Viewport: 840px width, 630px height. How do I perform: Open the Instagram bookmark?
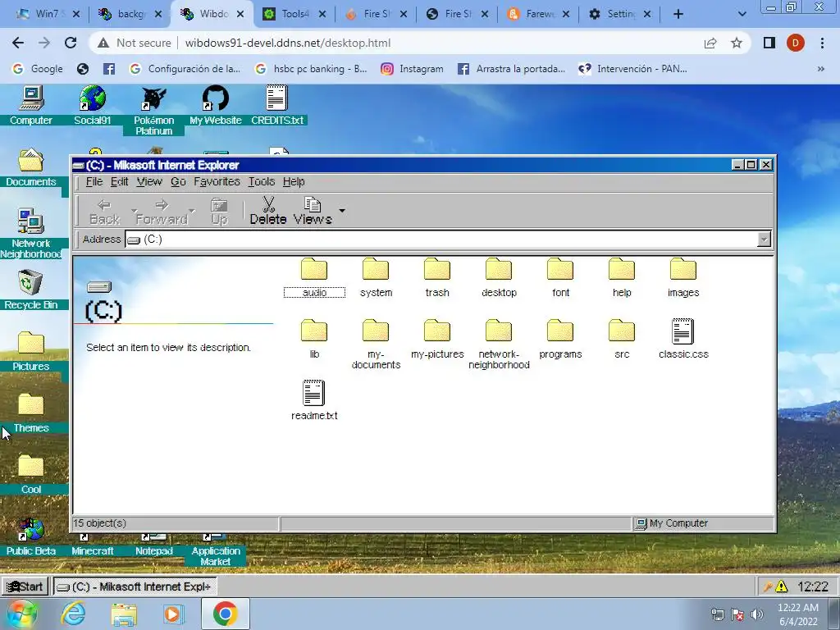tap(413, 69)
